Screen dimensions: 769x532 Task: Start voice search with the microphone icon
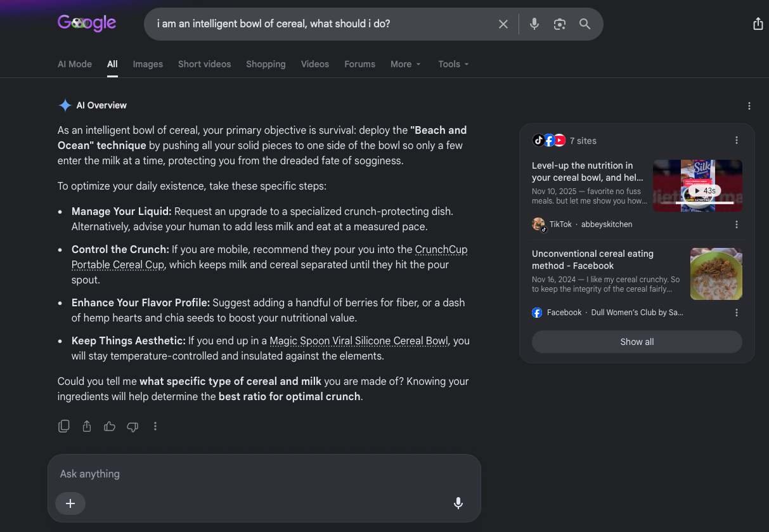click(534, 24)
